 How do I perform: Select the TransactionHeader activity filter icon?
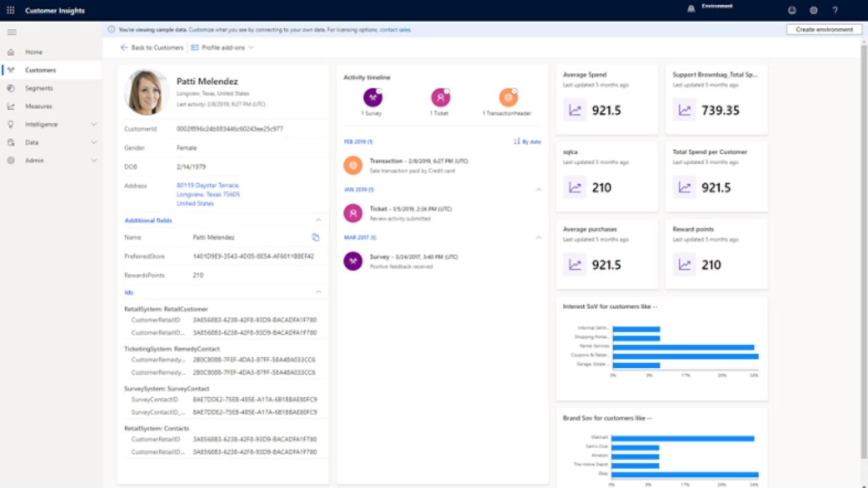508,98
